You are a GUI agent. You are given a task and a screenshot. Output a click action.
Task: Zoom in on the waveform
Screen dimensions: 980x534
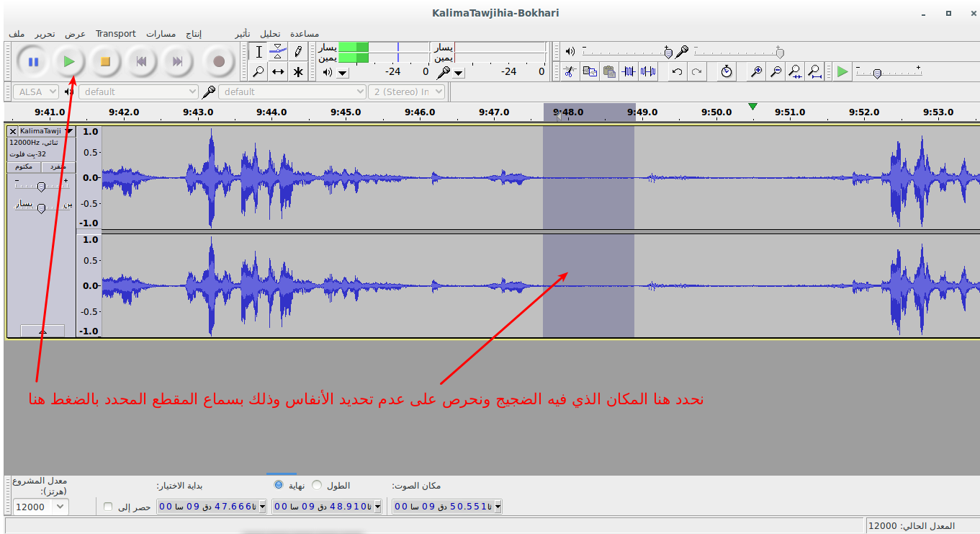tap(756, 71)
